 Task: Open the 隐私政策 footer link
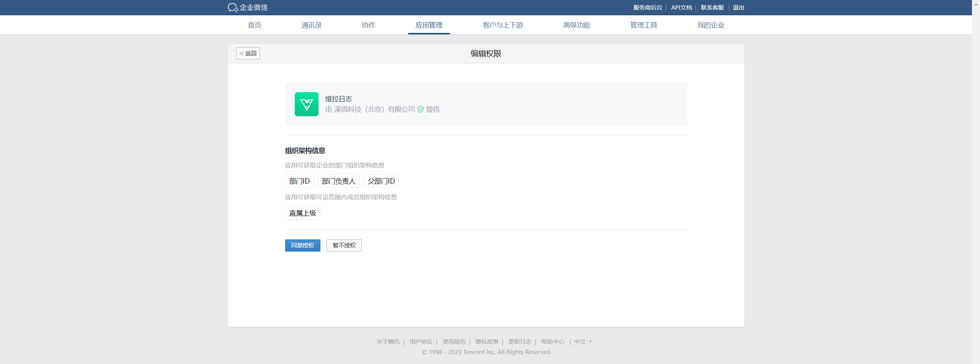point(487,342)
